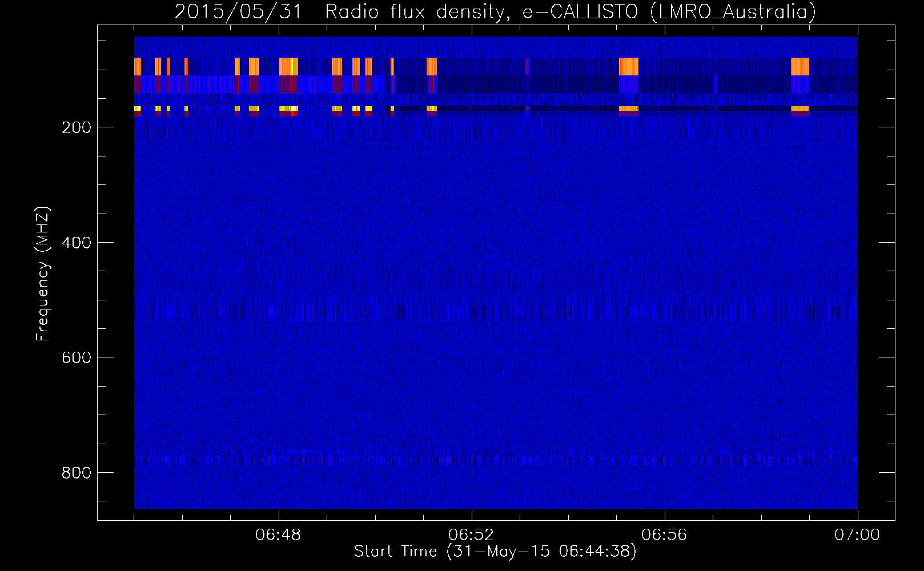Viewport: 924px width, 571px height.
Task: Click the 06:56 time tick label
Action: point(664,535)
